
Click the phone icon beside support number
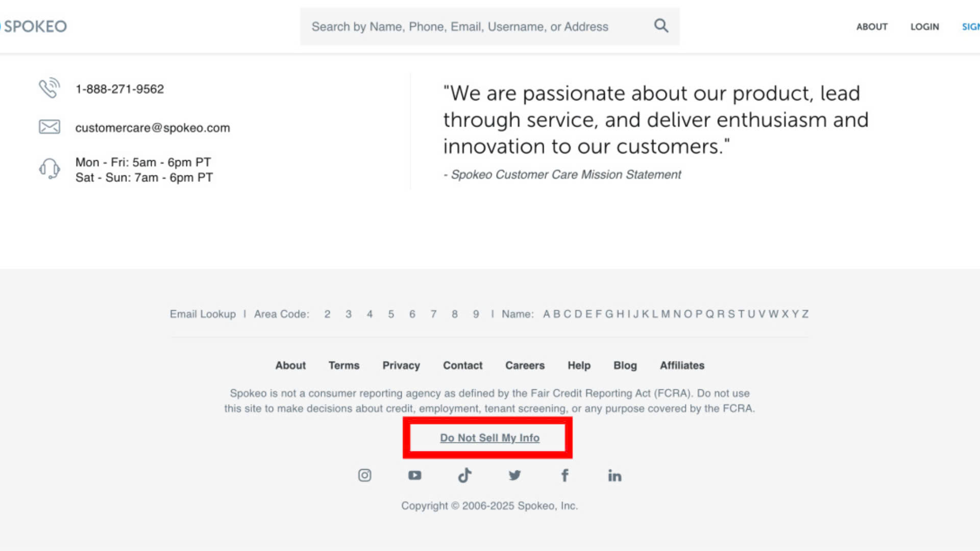[50, 88]
